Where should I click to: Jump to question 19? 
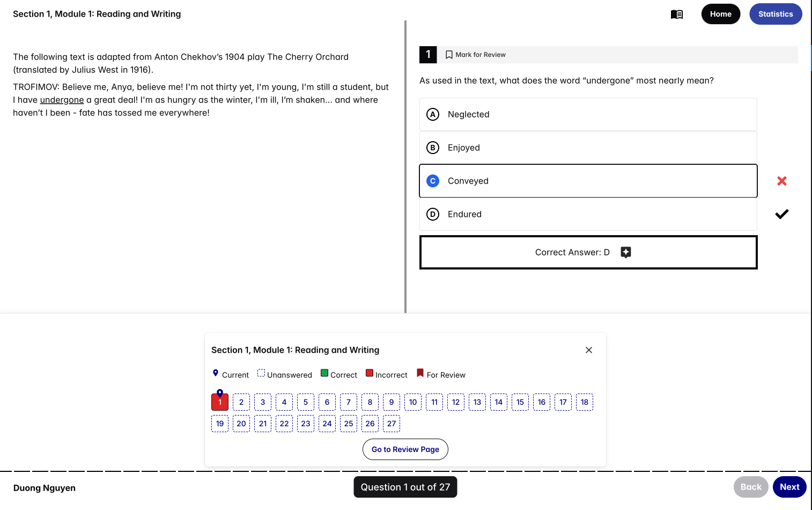tap(220, 424)
